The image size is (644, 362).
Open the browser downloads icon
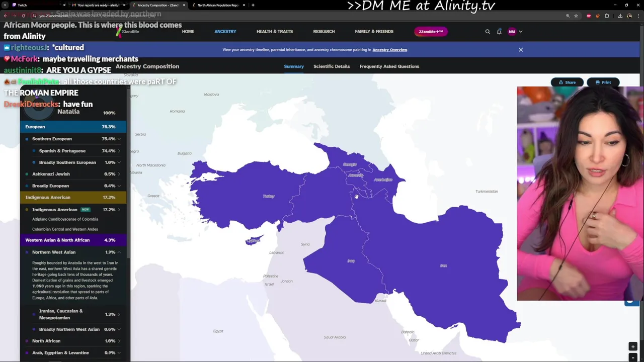pos(620,16)
